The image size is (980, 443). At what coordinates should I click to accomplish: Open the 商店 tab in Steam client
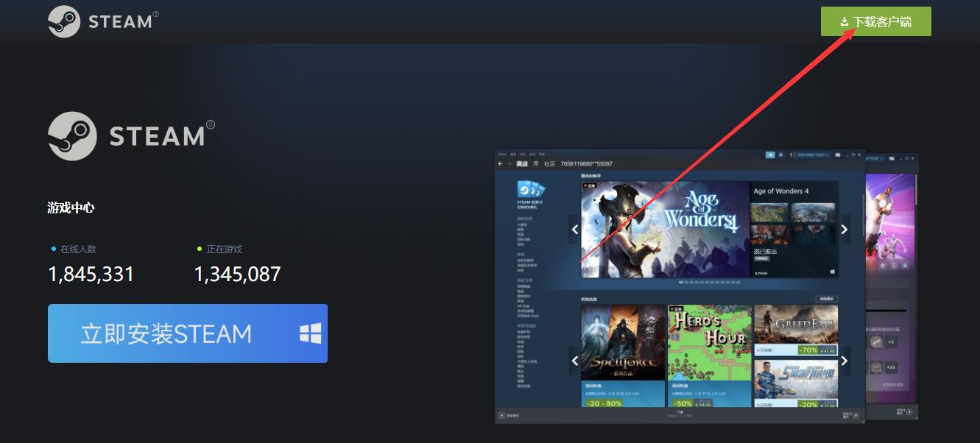coord(521,163)
